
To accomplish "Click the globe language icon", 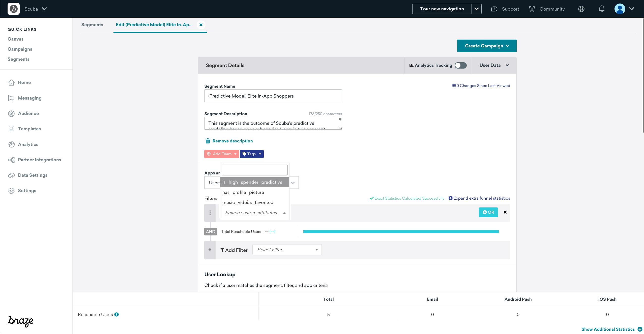I will coord(581,9).
